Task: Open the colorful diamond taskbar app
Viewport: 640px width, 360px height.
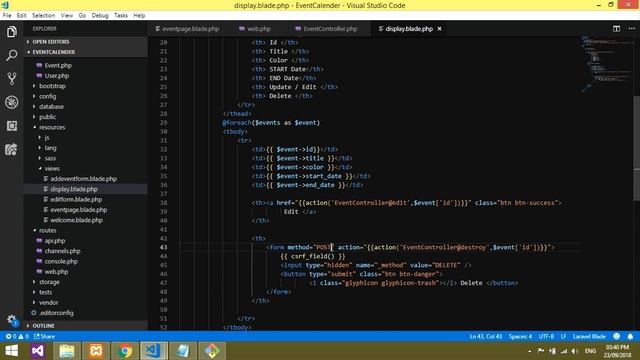Action: click(x=212, y=351)
